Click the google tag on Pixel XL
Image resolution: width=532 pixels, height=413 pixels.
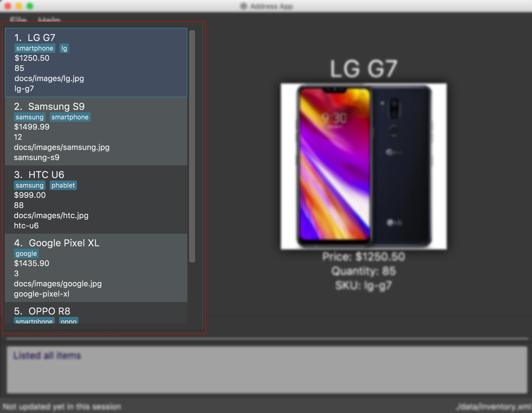[x=26, y=254]
